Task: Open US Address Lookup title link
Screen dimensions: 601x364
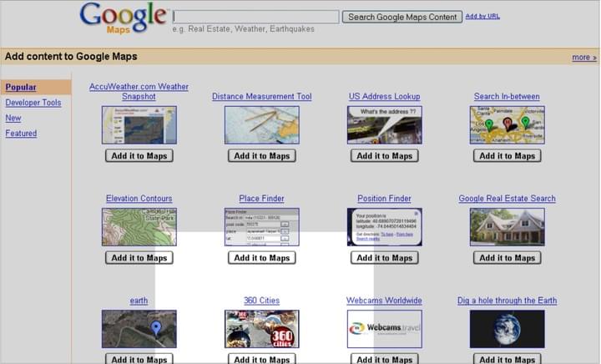Action: [385, 97]
